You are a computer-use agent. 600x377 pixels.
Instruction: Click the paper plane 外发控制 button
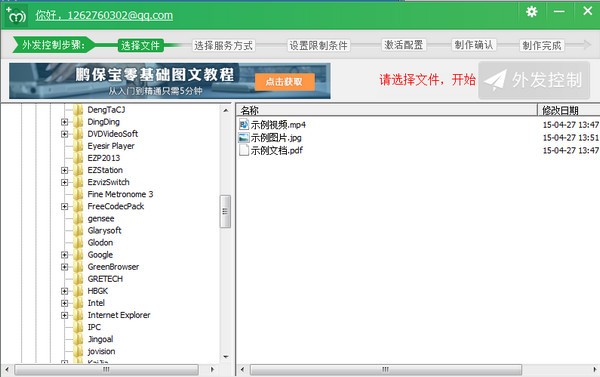pyautogui.click(x=534, y=80)
